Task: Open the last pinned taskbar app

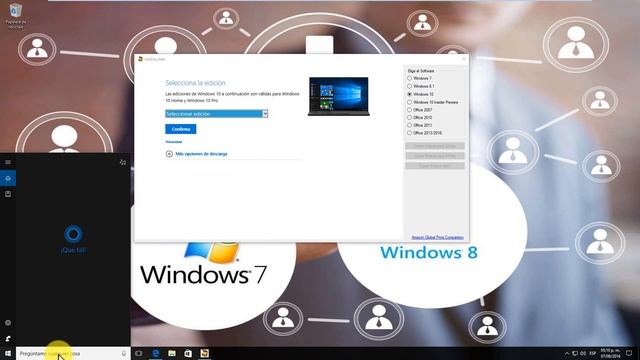Action: click(204, 353)
